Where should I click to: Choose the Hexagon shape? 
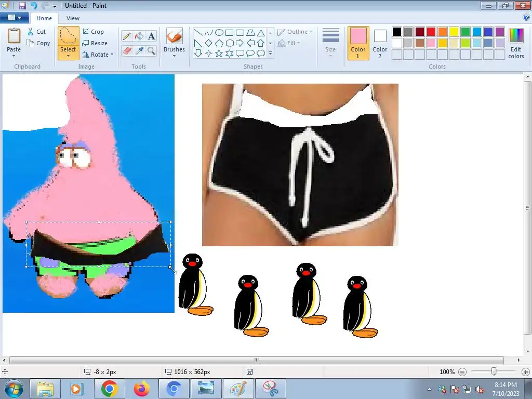pos(229,43)
